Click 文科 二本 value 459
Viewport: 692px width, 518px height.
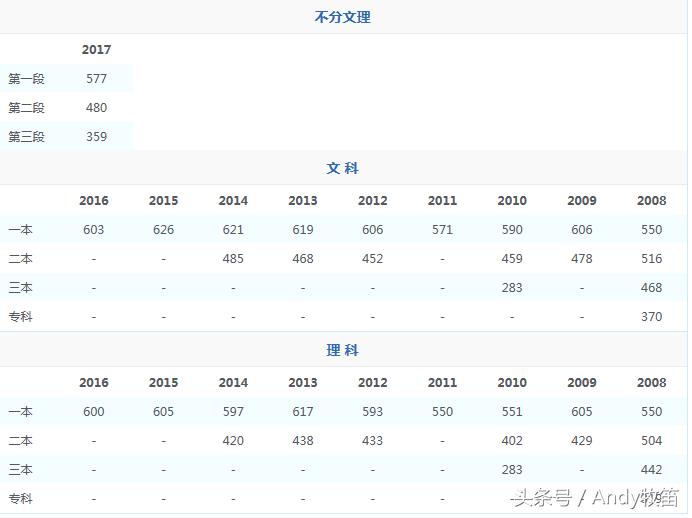click(512, 259)
